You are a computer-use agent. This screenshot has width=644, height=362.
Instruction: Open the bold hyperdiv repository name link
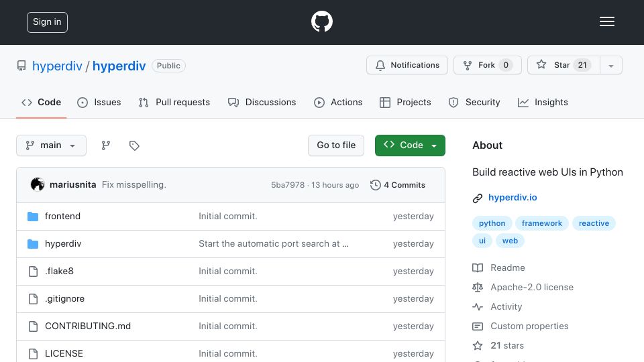[x=119, y=66]
